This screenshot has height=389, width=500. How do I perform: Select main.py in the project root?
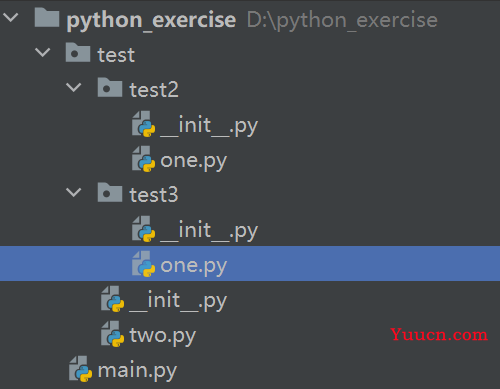point(137,371)
